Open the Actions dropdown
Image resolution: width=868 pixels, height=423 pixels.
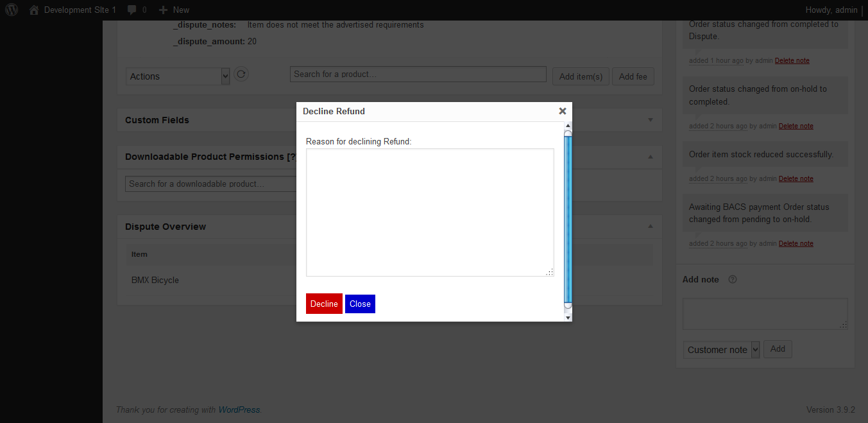(x=178, y=76)
